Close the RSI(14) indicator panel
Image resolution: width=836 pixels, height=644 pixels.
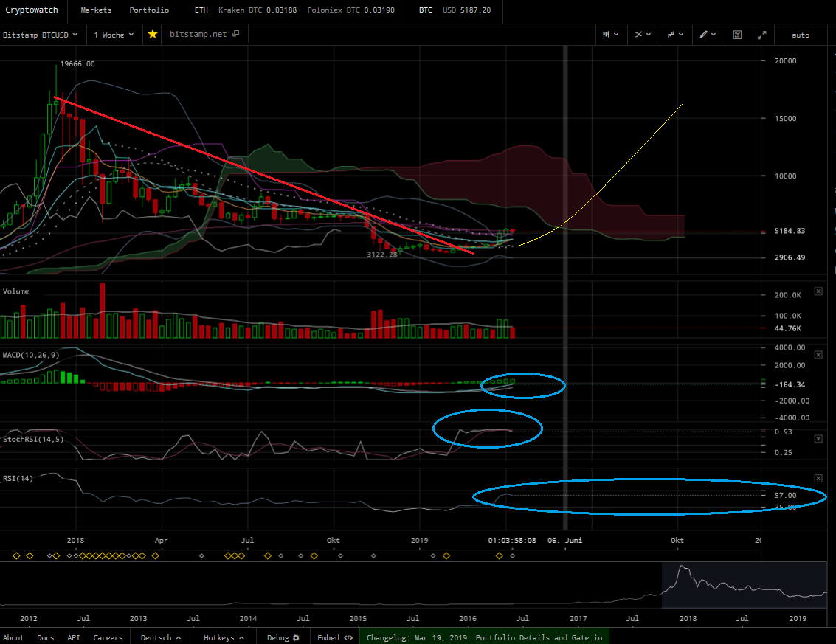point(818,478)
